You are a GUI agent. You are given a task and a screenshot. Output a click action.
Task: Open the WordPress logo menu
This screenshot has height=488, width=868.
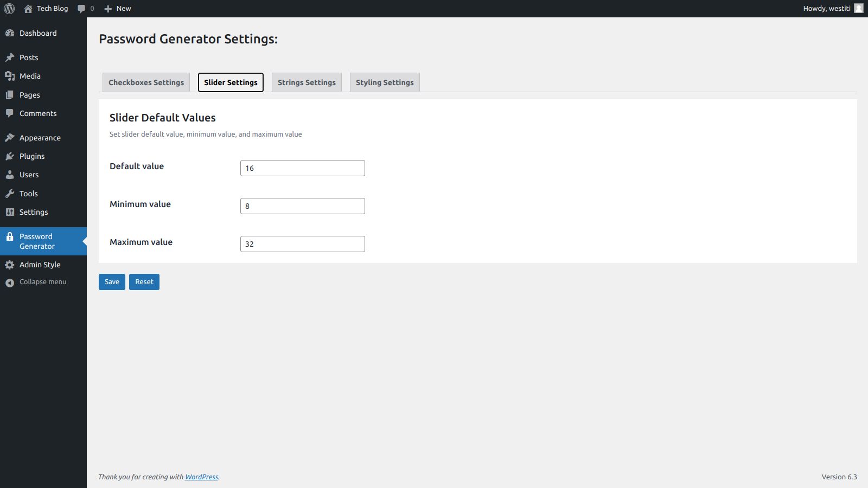[x=9, y=8]
